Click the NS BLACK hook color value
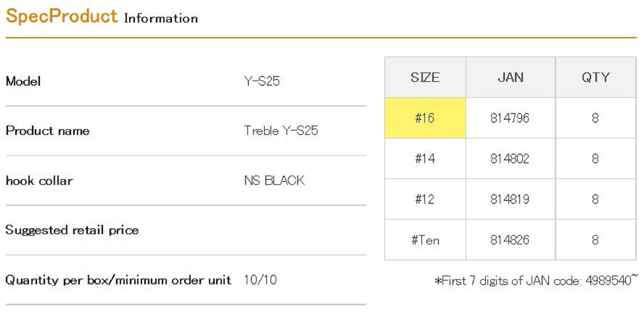644x314 pixels. coord(274,181)
